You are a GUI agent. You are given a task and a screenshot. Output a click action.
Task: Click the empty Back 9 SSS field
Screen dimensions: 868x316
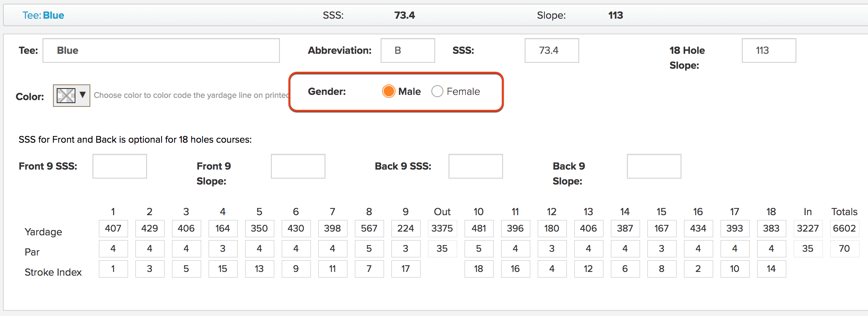click(476, 166)
